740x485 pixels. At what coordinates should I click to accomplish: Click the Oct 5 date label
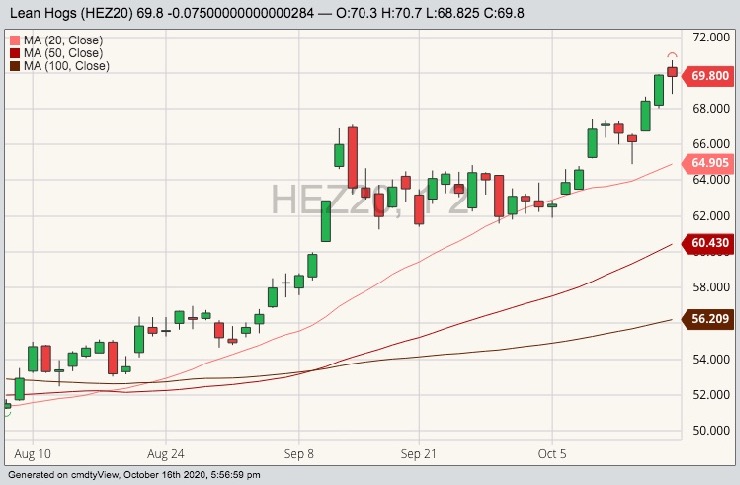552,454
